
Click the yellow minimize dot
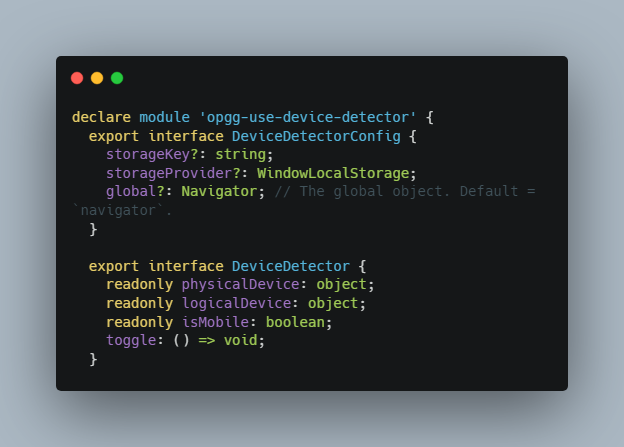[x=97, y=78]
